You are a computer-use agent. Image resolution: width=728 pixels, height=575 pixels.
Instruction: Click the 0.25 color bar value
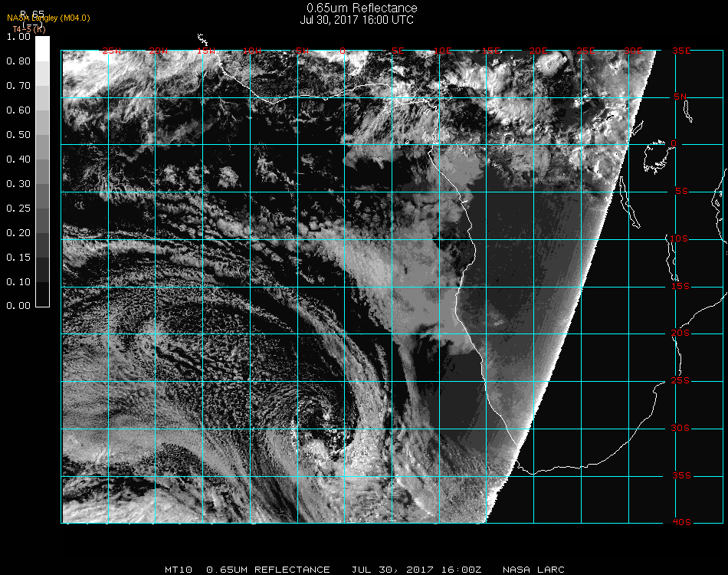tap(18, 209)
